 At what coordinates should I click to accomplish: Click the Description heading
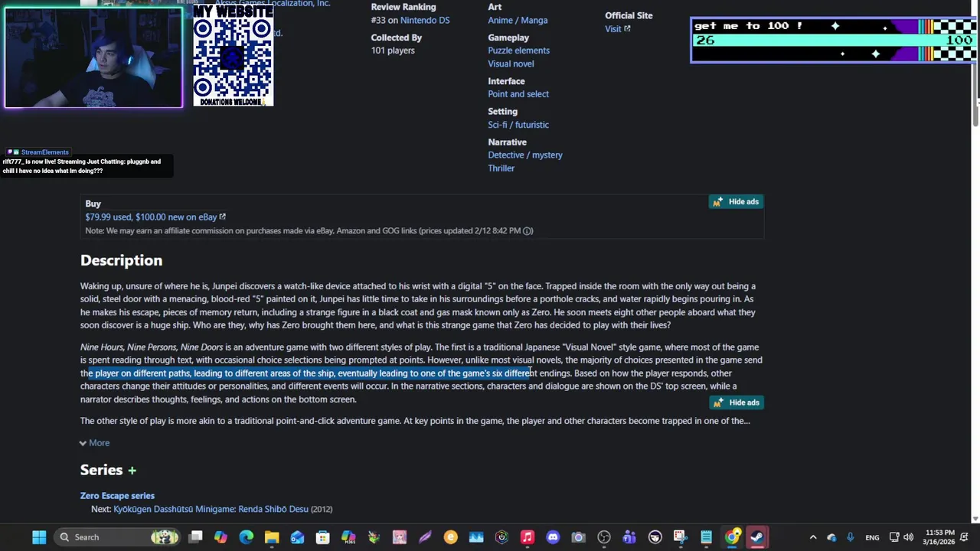[x=121, y=261]
